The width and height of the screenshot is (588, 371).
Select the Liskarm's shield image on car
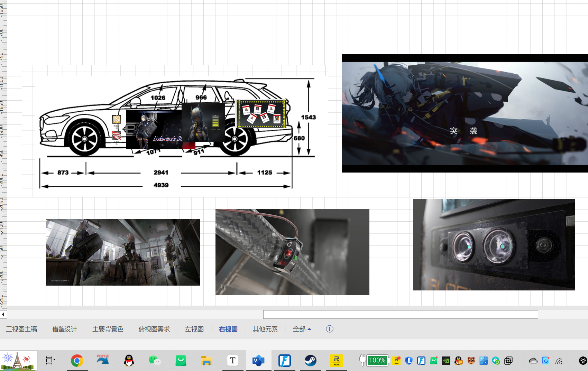[x=154, y=129]
